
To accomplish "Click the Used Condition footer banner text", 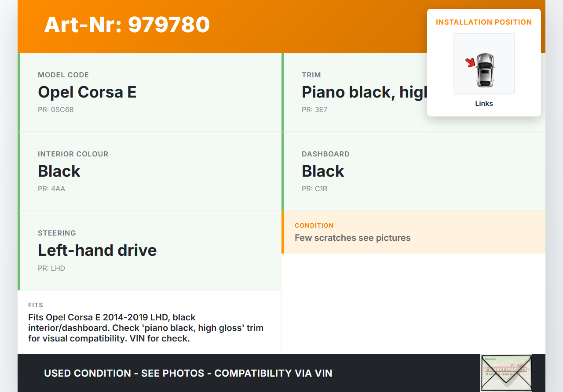I will click(188, 374).
